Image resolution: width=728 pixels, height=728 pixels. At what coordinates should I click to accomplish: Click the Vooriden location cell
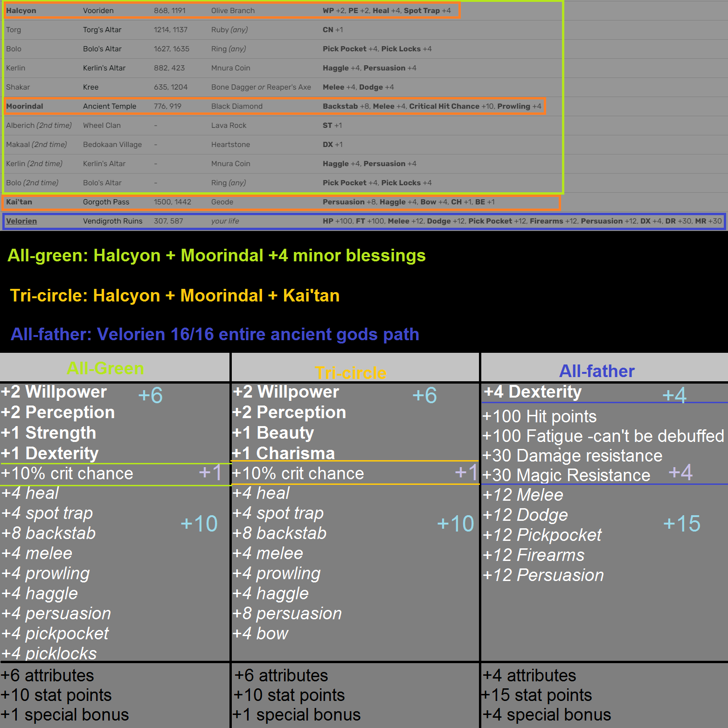[98, 11]
